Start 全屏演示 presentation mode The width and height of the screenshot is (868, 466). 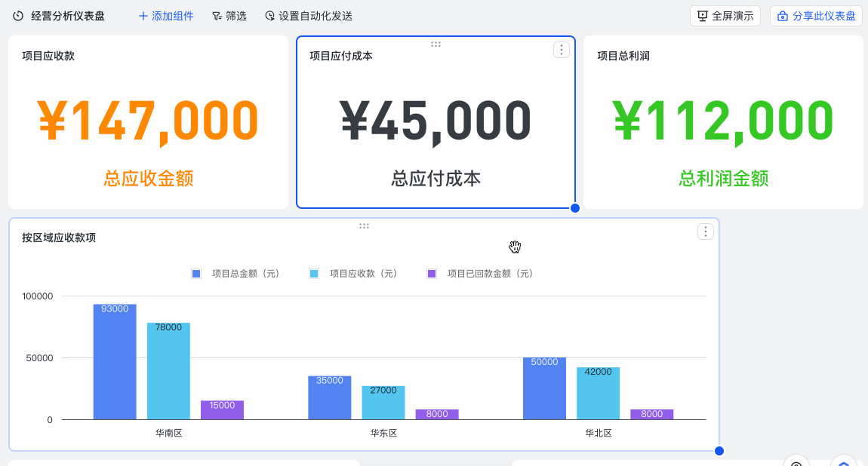725,16
